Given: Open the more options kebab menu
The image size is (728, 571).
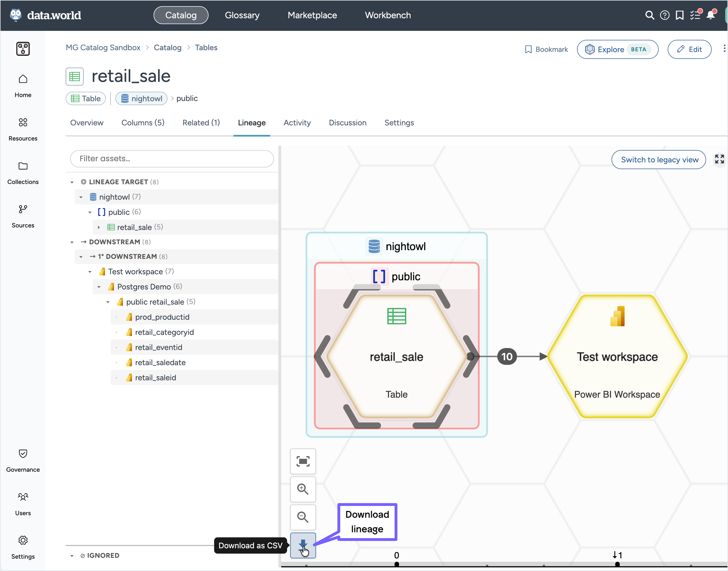Looking at the screenshot, I should [724, 49].
